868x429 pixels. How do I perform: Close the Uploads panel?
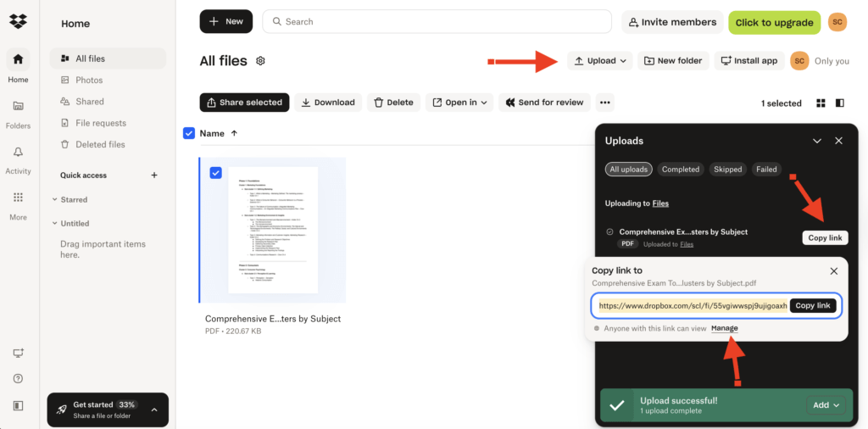point(838,141)
